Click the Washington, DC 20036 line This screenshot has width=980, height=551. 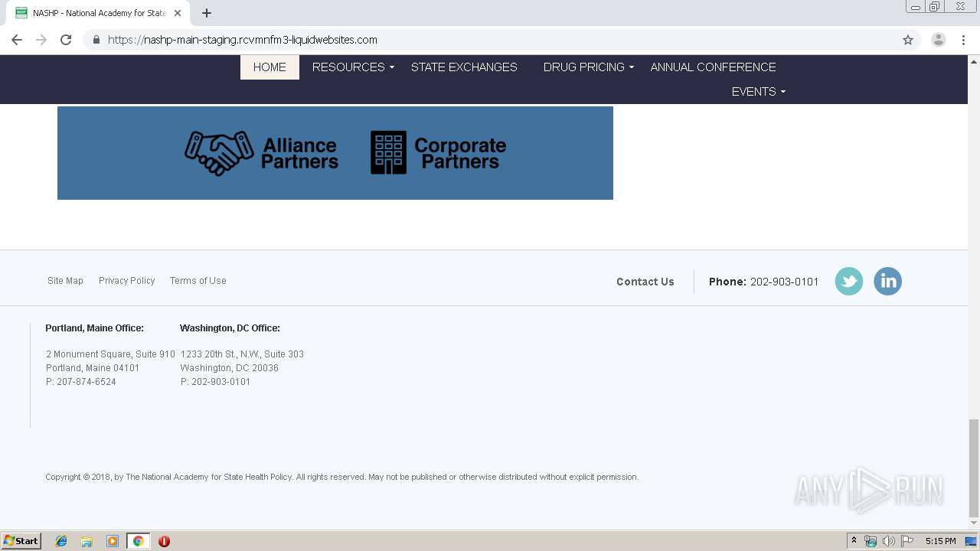click(x=230, y=368)
